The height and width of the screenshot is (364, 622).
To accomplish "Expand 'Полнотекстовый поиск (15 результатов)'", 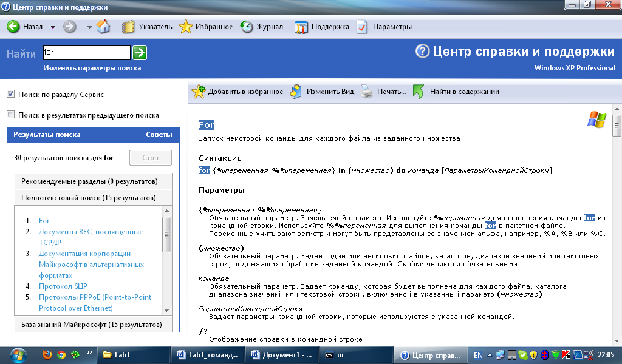I will [93, 198].
